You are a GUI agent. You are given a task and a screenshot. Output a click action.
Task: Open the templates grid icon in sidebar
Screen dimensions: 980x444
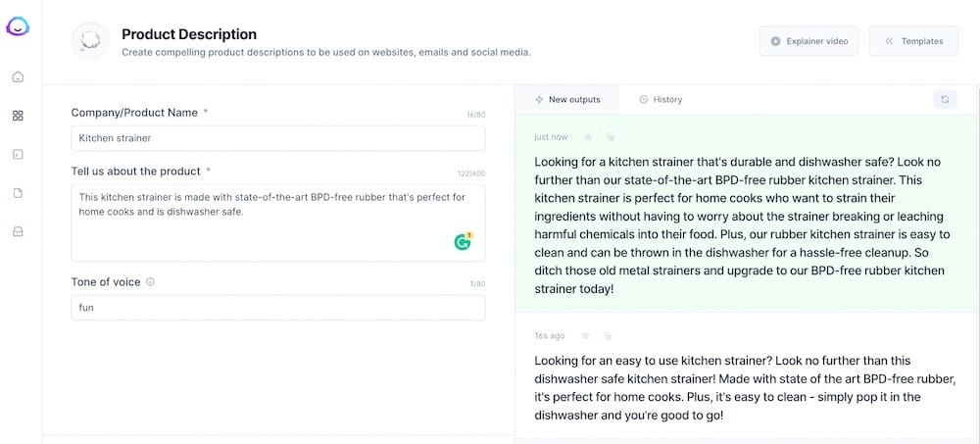tap(18, 116)
